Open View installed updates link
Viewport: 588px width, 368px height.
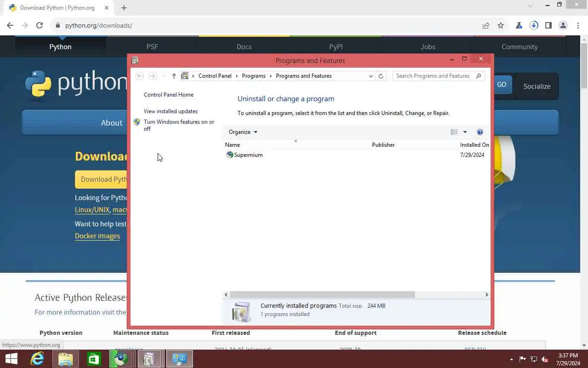pos(170,111)
